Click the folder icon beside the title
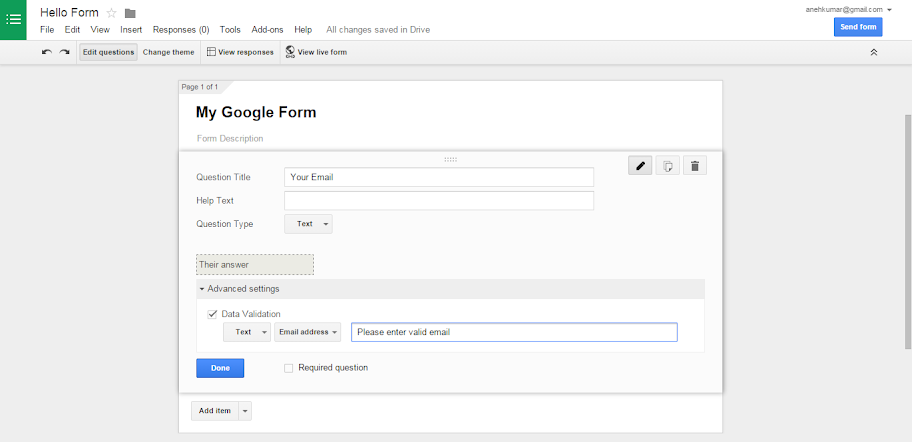The image size is (912, 442). click(x=130, y=13)
